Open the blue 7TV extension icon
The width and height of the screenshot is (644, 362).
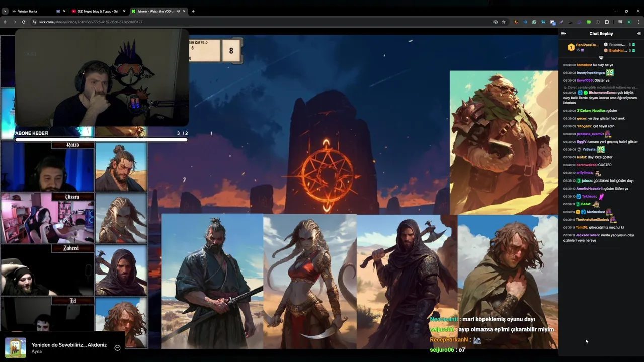point(543,22)
